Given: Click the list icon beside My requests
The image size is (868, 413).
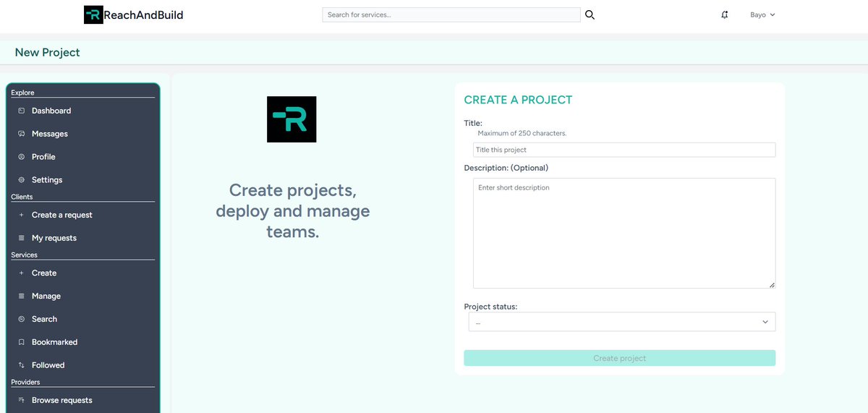Looking at the screenshot, I should pyautogui.click(x=21, y=238).
